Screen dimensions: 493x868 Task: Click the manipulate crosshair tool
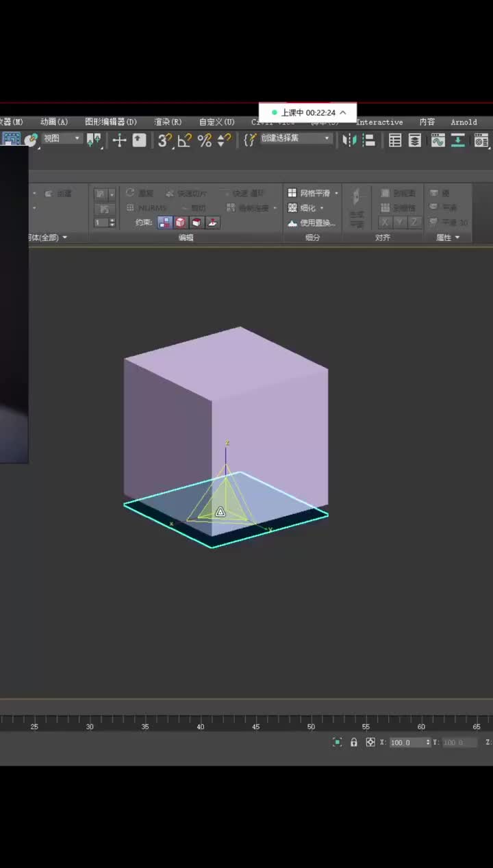click(119, 140)
